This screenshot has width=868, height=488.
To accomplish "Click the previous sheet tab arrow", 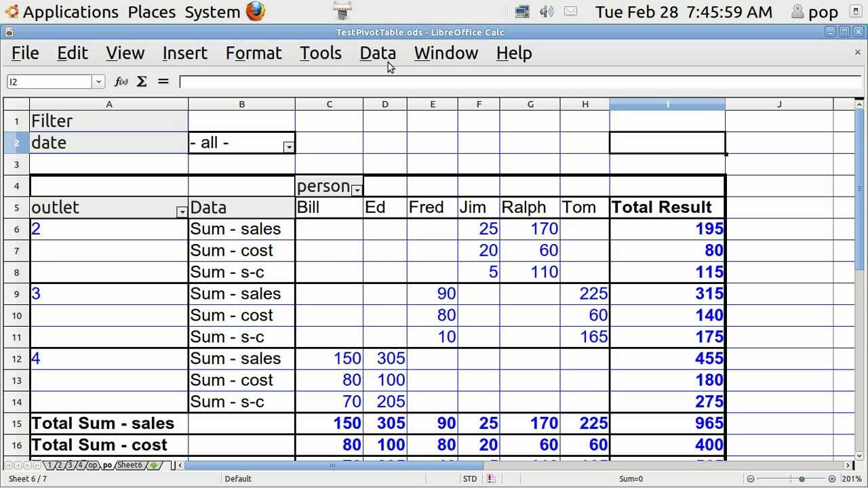I will 18,466.
